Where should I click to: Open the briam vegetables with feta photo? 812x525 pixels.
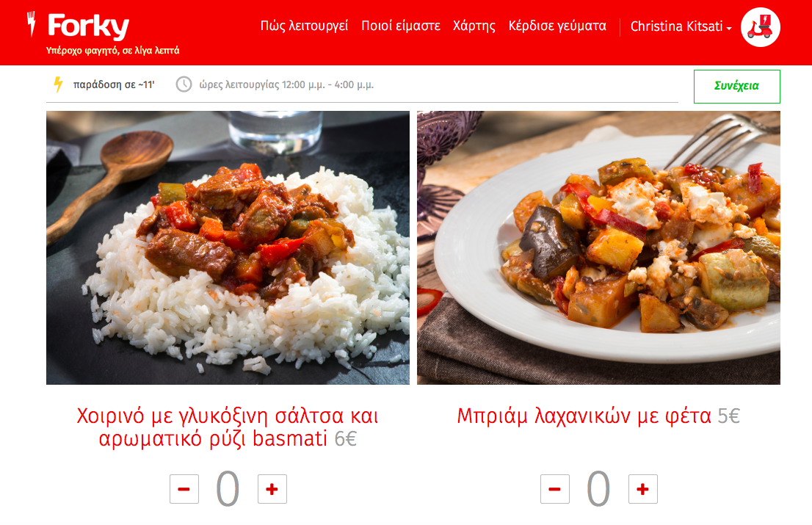click(598, 247)
